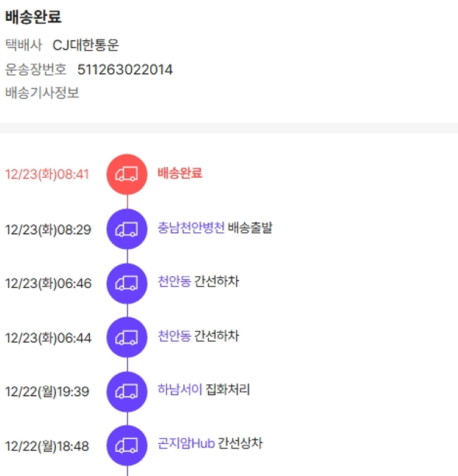Click the red truck icon for 배송완료

(127, 174)
